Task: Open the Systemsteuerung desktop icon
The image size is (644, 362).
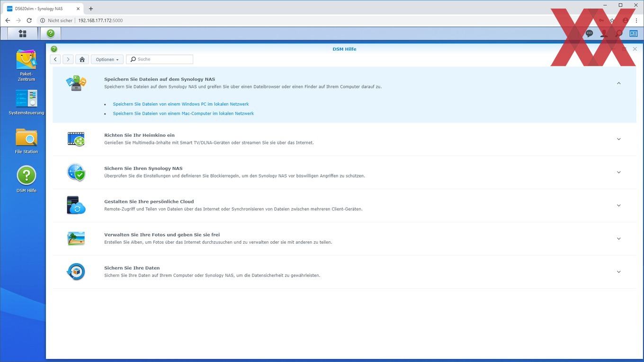Action: [26, 102]
